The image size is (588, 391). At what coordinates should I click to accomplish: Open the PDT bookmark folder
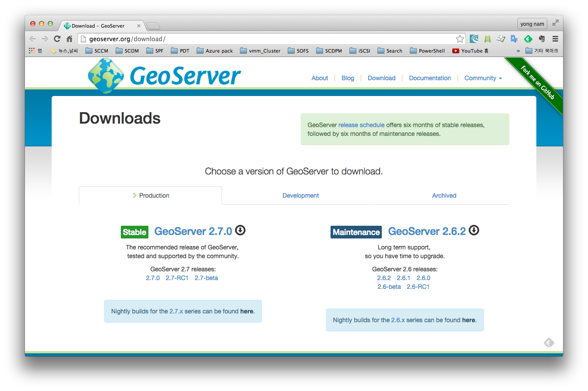180,51
